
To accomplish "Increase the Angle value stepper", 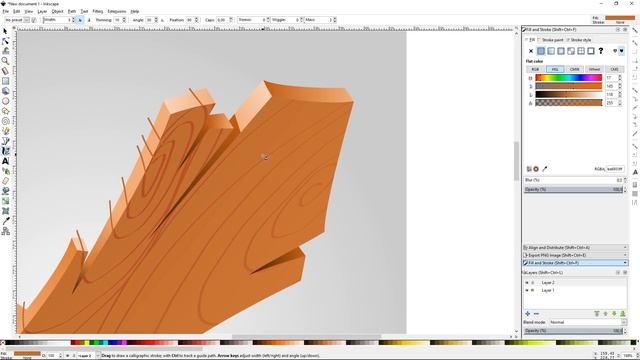I will [x=156, y=18].
